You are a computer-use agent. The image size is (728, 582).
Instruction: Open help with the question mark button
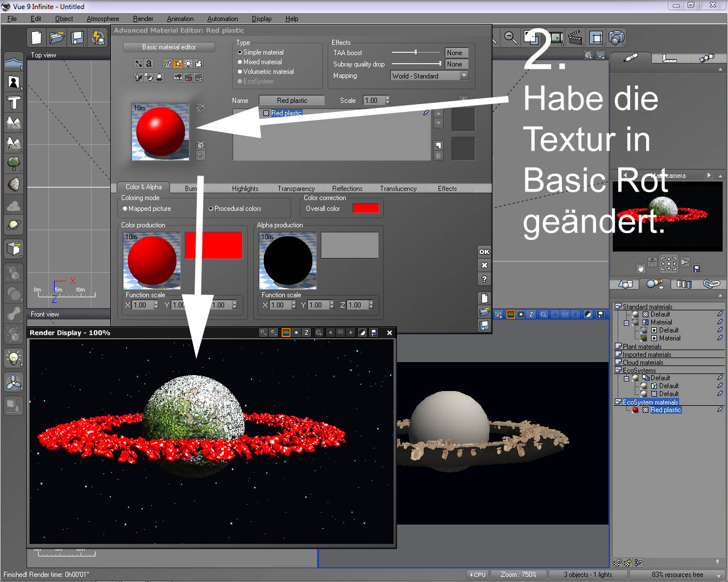click(x=484, y=279)
